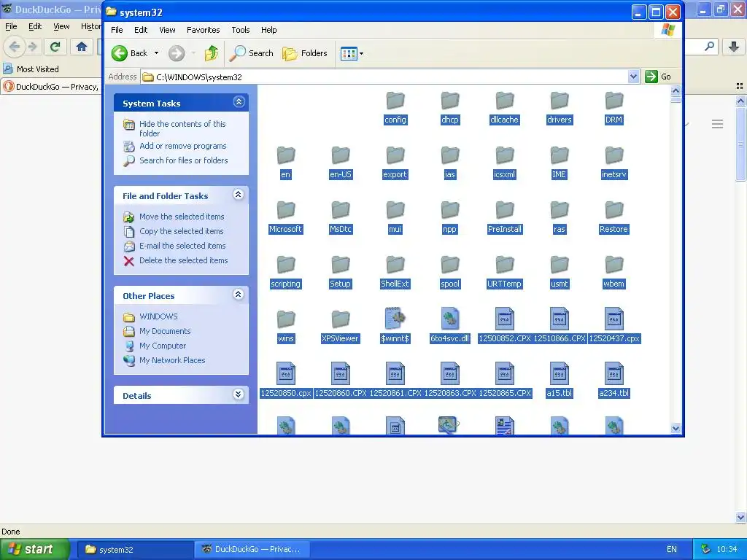Expand the address bar dropdown
The width and height of the screenshot is (747, 560).
pos(633,77)
